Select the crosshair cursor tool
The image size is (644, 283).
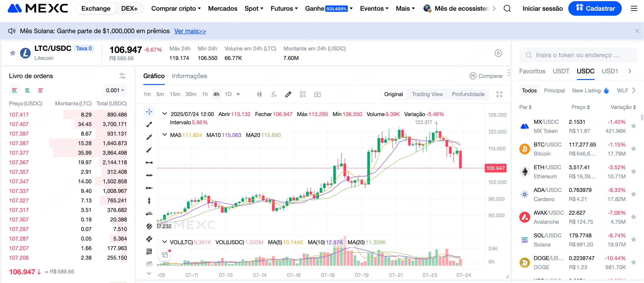[x=149, y=112]
